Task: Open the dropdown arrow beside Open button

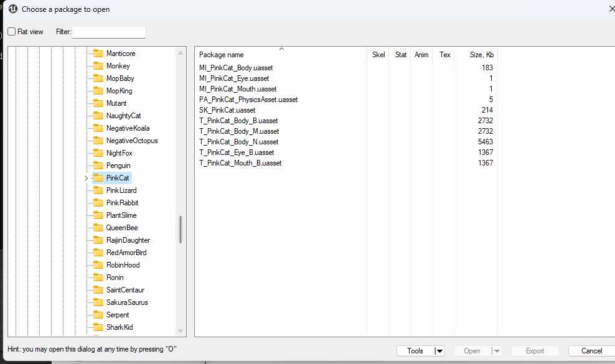Action: click(497, 351)
